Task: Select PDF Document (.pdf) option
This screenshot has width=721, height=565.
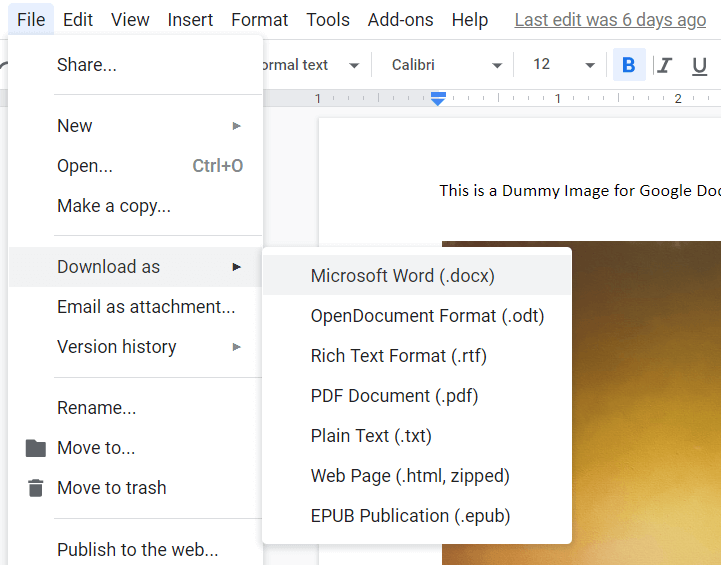Action: pos(394,396)
